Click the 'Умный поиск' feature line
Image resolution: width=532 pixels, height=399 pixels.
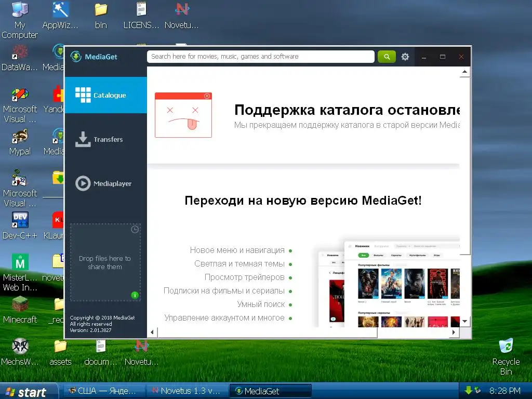261,304
